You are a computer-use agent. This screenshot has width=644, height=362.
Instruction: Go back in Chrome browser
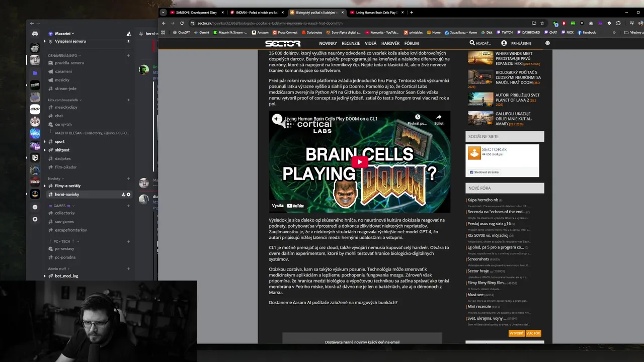tap(164, 23)
